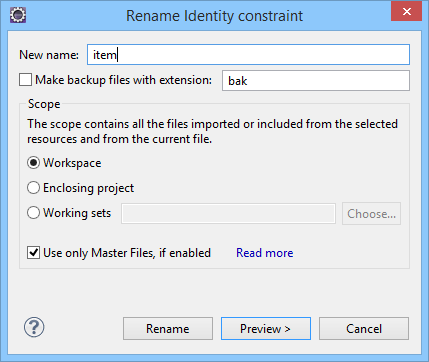
Task: Open the Read more link
Action: tap(265, 253)
